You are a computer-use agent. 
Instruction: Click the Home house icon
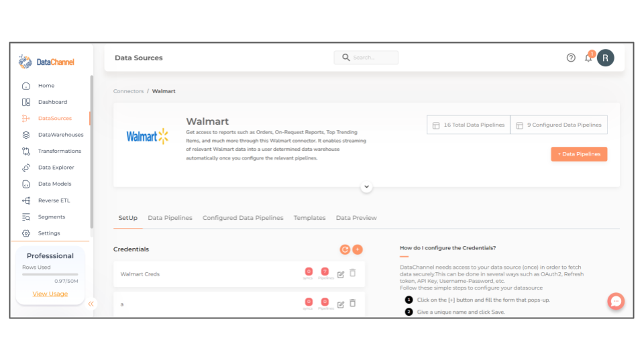point(26,85)
